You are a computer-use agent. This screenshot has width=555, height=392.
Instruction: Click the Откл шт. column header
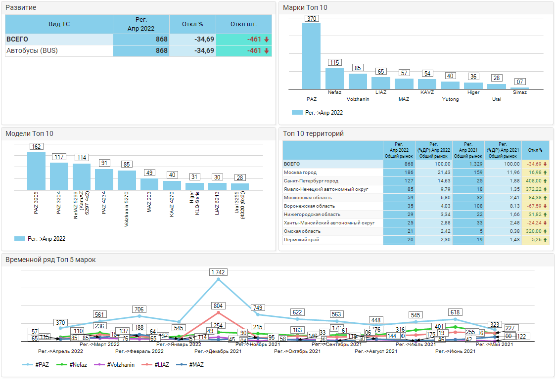(244, 24)
